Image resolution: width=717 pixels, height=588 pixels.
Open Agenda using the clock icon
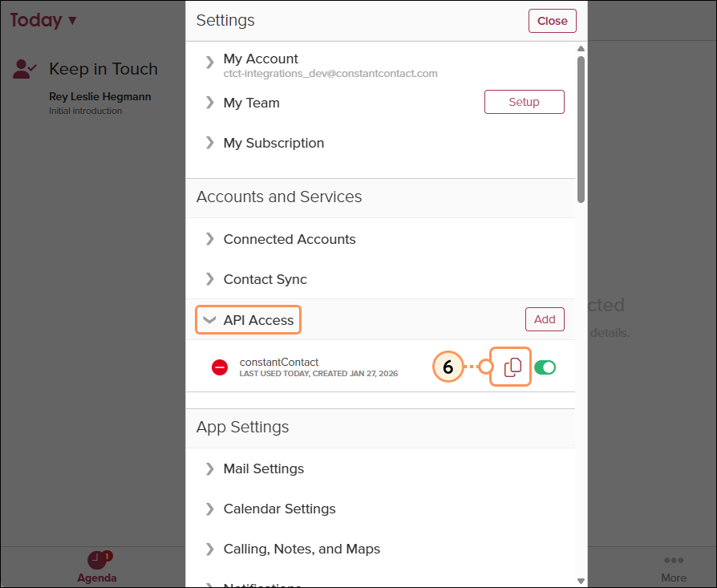(97, 560)
